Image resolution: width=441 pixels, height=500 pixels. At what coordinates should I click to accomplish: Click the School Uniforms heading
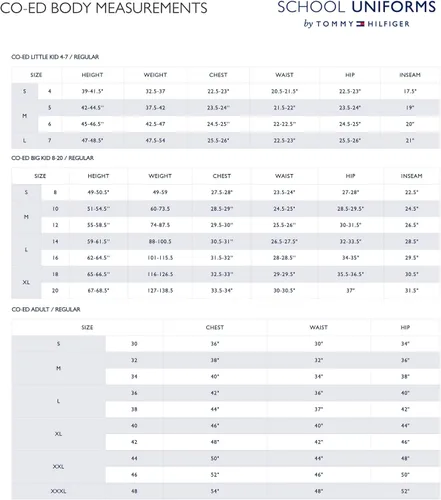click(357, 7)
